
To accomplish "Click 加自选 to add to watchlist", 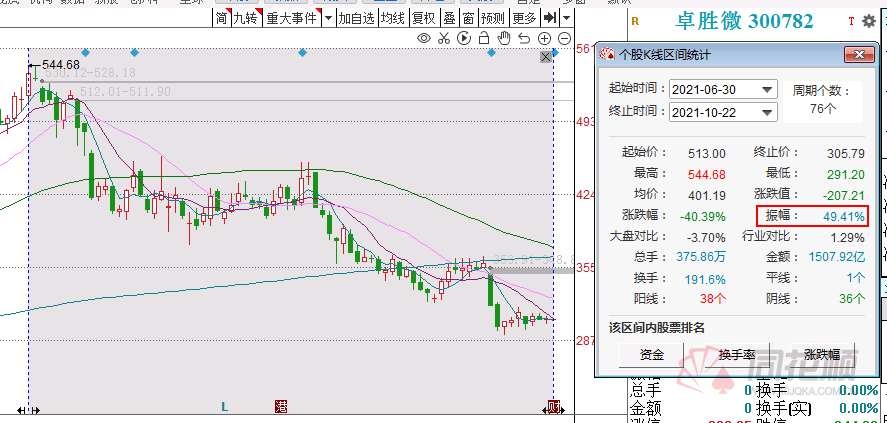I will [x=357, y=19].
